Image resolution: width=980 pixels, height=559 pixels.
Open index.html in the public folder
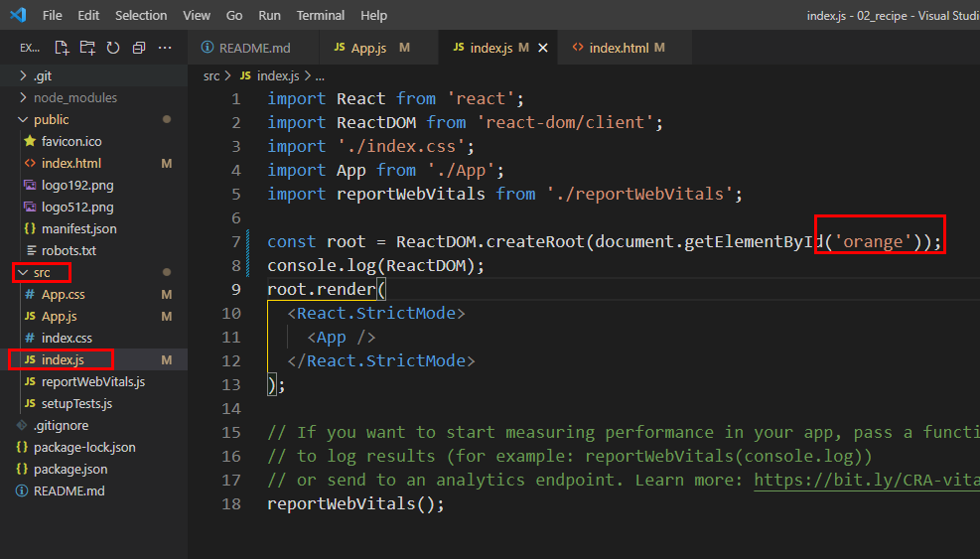click(x=93, y=163)
